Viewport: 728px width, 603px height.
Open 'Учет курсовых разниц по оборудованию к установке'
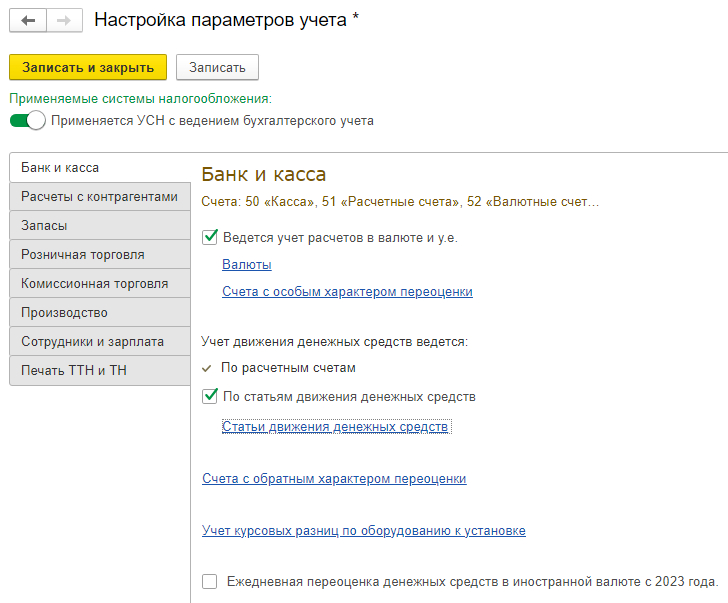tap(364, 531)
